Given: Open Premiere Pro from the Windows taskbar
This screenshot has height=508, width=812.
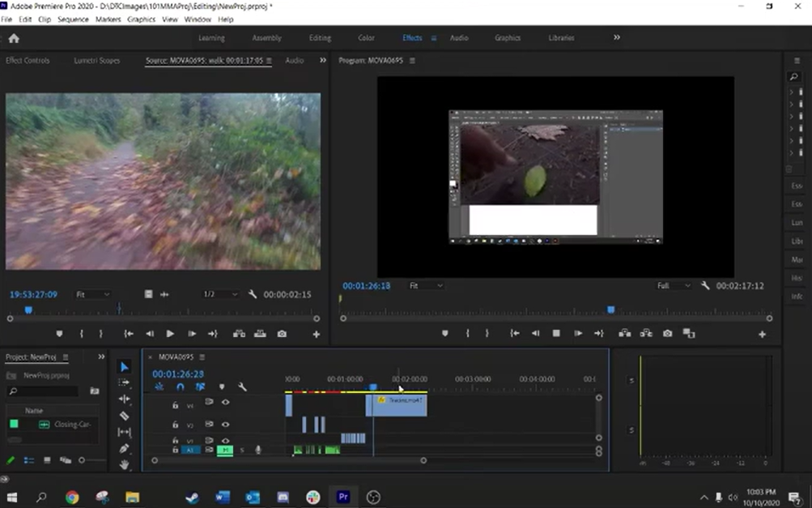Looking at the screenshot, I should (x=343, y=497).
